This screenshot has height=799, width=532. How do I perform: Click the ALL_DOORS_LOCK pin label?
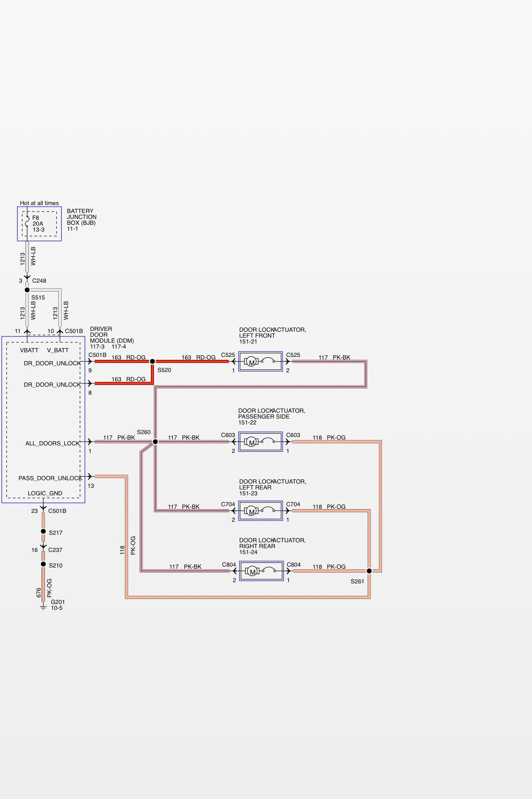[x=52, y=443]
